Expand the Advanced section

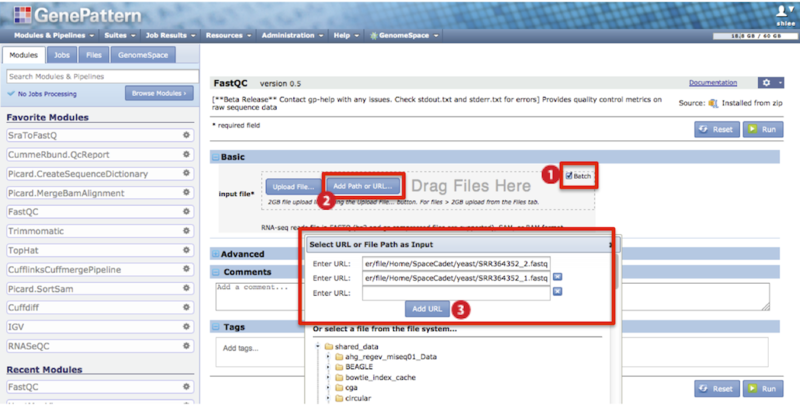click(x=215, y=254)
